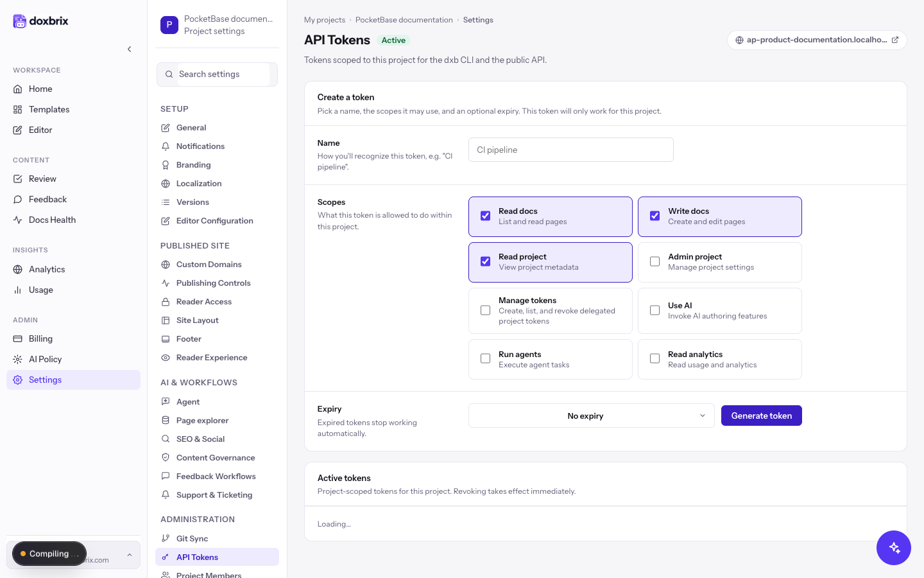Open the Footer settings page
This screenshot has height=578, width=924.
(x=217, y=339)
